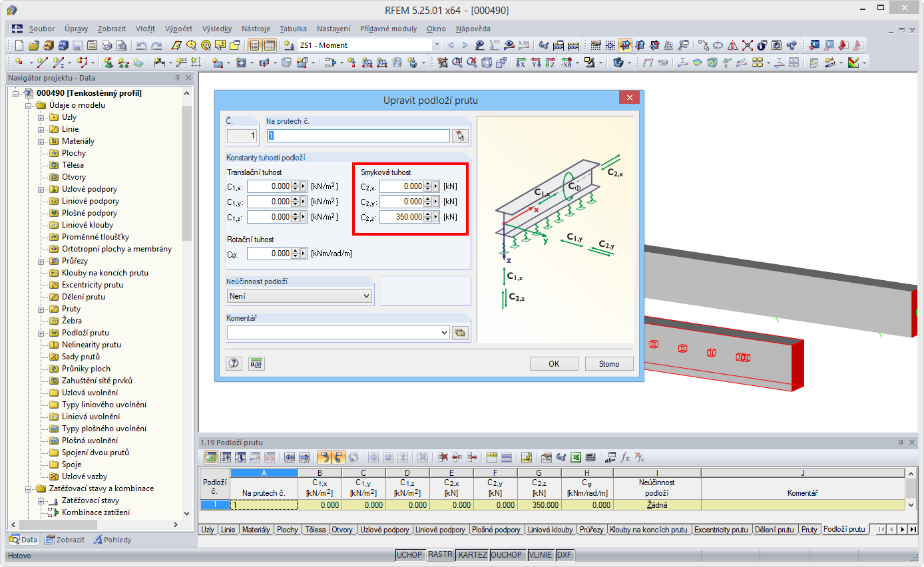Switch to the Průřezy table tab
The height and width of the screenshot is (567, 924).
point(592,530)
